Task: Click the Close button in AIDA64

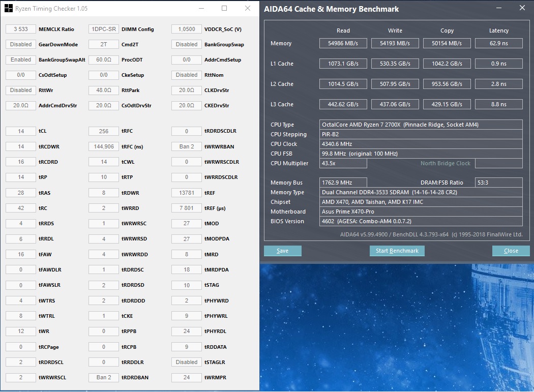Action: pyautogui.click(x=511, y=251)
